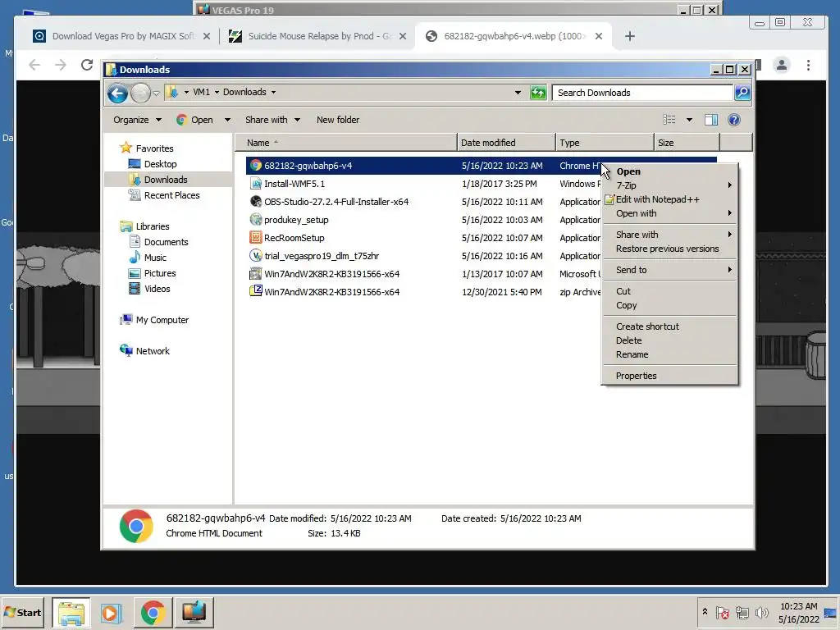Open Chrome profile avatar icon
This screenshot has height=630, width=840.
[x=782, y=66]
